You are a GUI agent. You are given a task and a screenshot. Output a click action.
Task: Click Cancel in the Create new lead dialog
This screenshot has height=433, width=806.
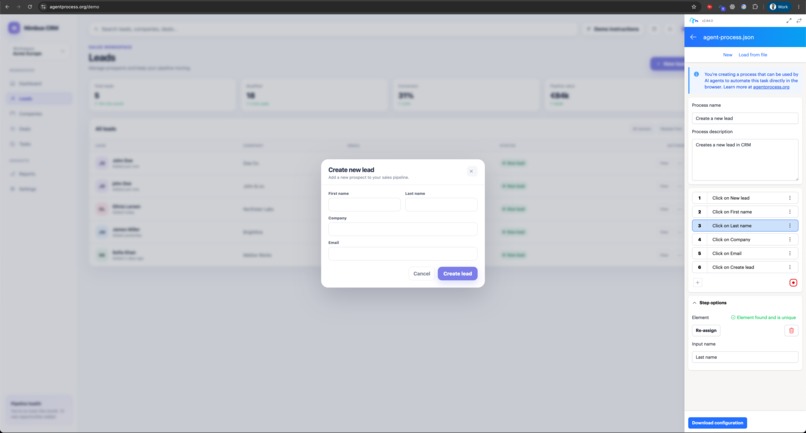tap(422, 274)
